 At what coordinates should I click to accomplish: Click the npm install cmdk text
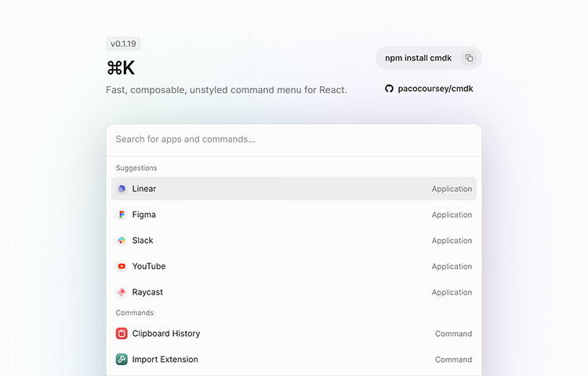pos(418,58)
